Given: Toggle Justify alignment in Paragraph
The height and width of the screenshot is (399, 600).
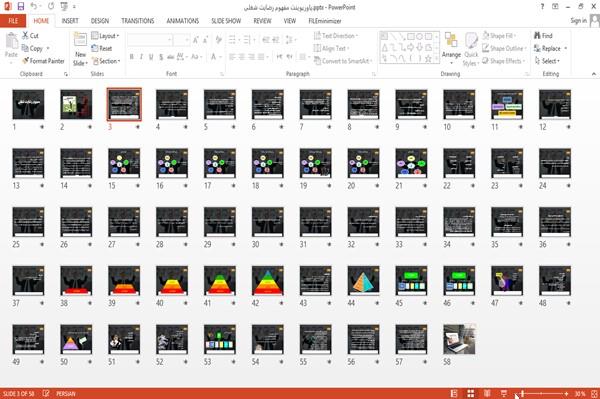Looking at the screenshot, I should click(261, 57).
